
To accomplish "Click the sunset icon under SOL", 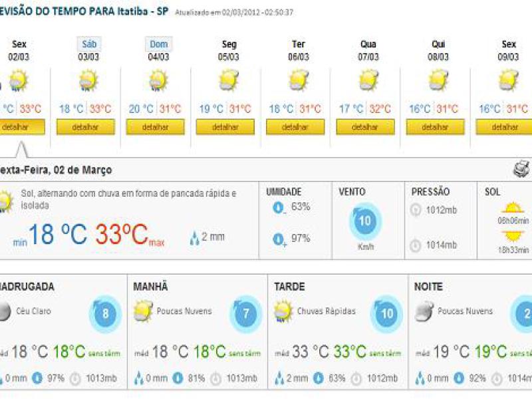I will tap(513, 236).
